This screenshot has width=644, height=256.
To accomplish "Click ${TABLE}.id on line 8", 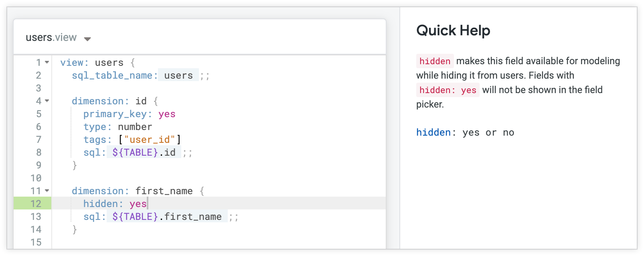I will pos(144,152).
